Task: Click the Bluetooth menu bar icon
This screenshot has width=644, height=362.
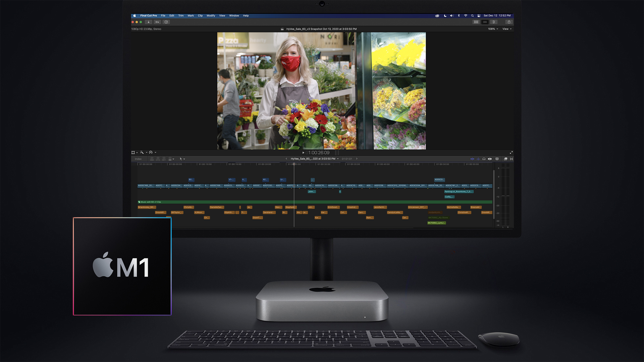Action: click(459, 16)
